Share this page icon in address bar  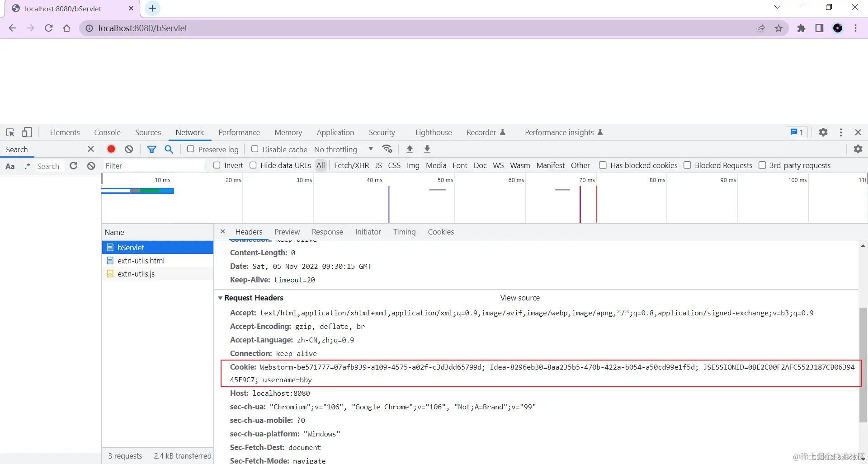click(760, 28)
